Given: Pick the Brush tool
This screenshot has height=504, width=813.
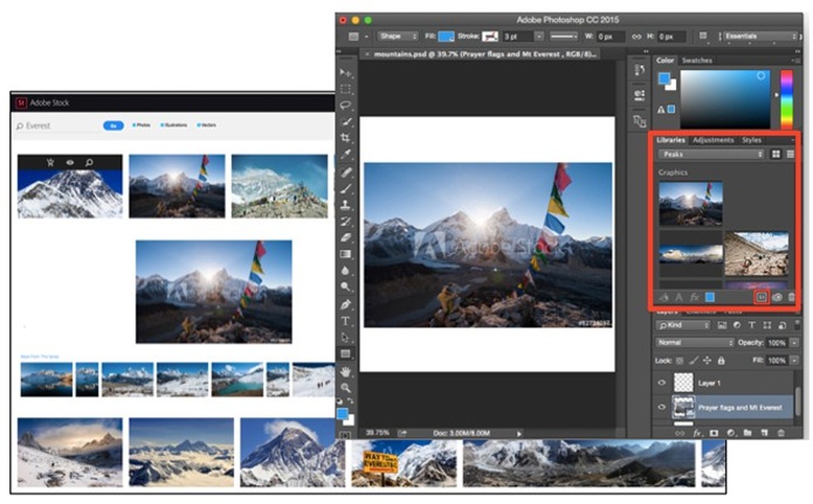Looking at the screenshot, I should coord(346,191).
